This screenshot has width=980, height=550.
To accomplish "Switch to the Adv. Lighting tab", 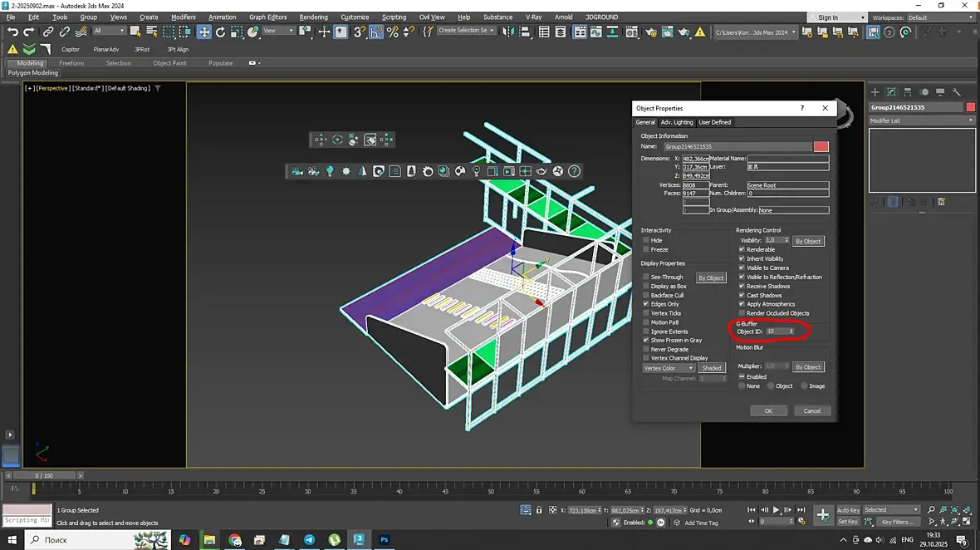I will (676, 122).
